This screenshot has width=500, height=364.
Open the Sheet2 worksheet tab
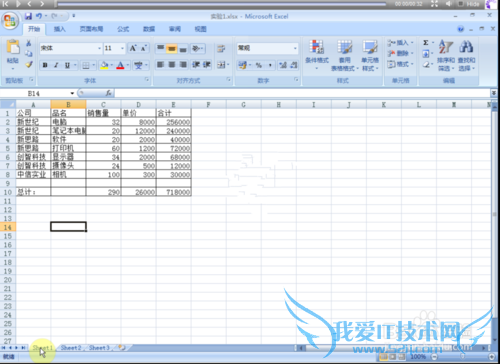pyautogui.click(x=71, y=348)
